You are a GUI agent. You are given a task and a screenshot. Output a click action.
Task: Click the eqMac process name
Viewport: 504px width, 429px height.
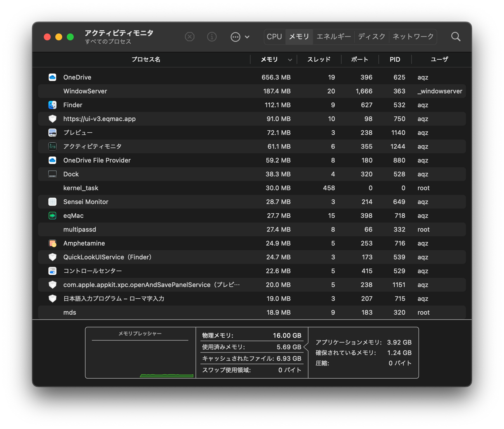(73, 216)
